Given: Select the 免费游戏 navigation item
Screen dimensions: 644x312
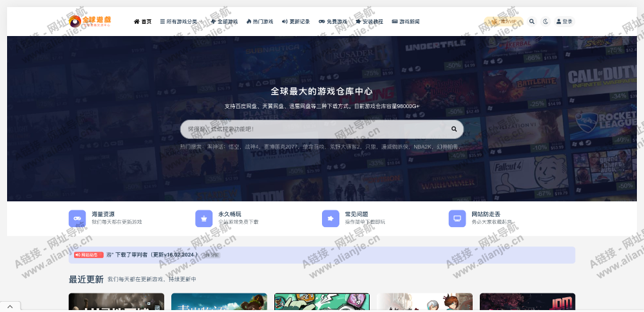Looking at the screenshot, I should 333,22.
